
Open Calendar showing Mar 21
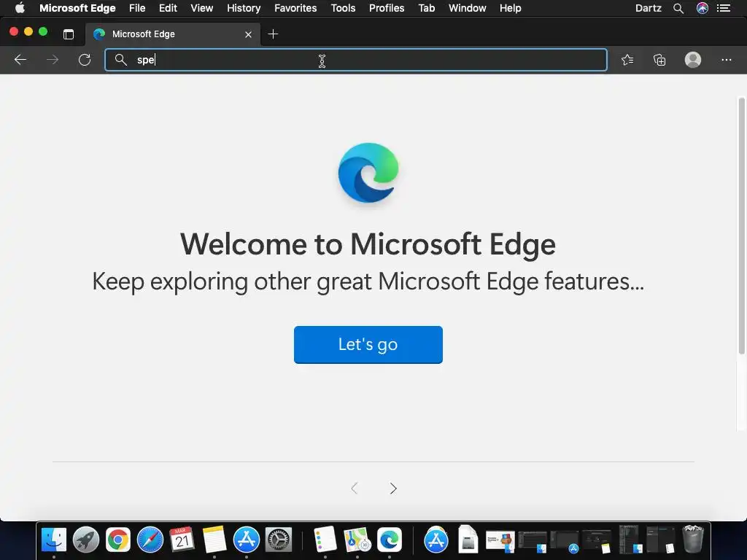click(x=182, y=540)
